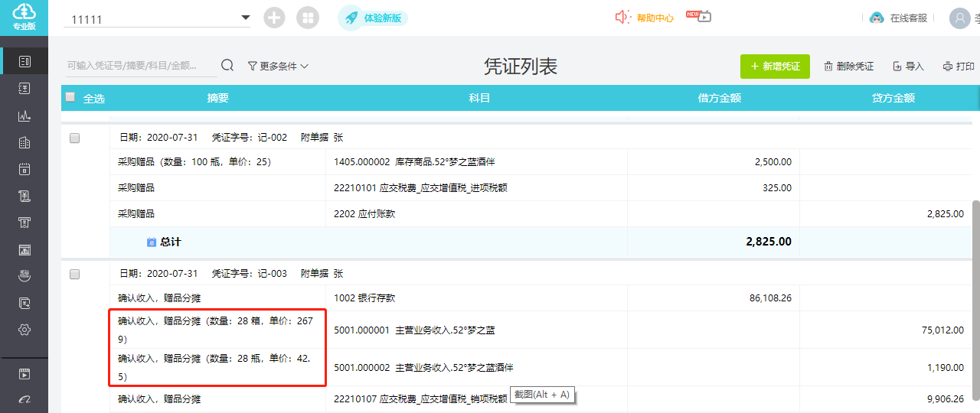Open the 11111 account set dropdown
Screen dimensions: 980x413
159,18
